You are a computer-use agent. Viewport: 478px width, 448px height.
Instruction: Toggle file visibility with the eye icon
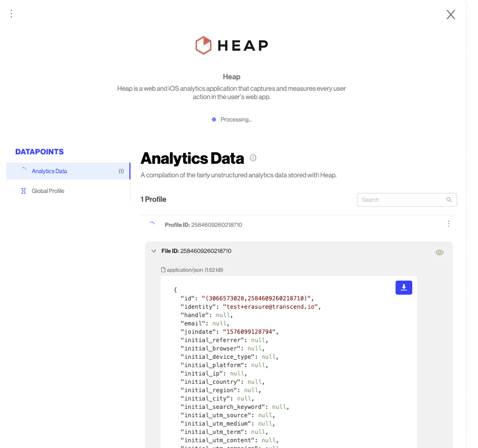coord(439,252)
